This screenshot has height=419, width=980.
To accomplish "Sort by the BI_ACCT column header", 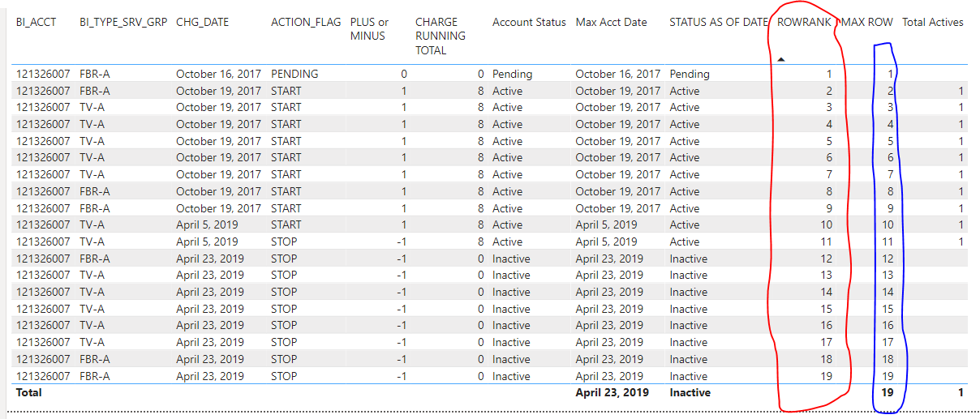I will pyautogui.click(x=37, y=23).
